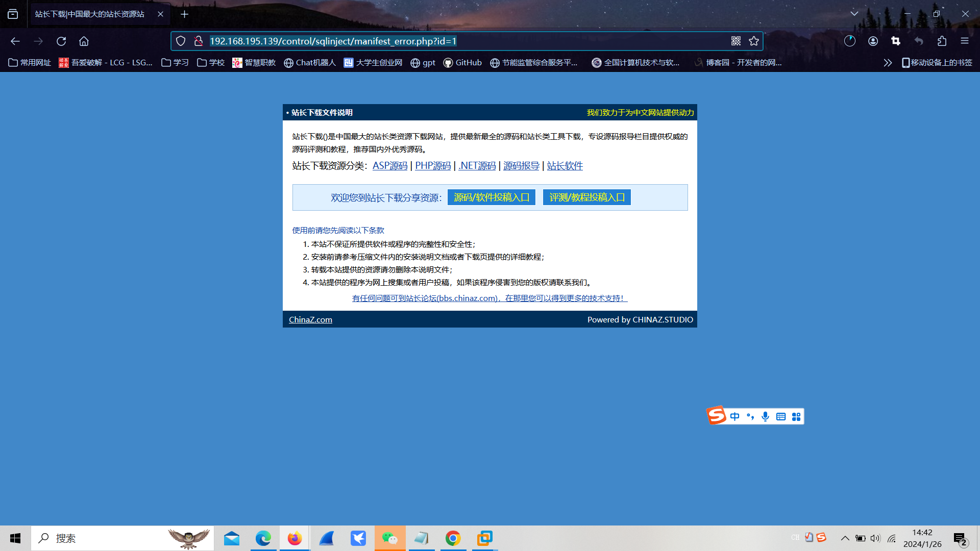Viewport: 980px width, 551px height.
Task: Toggle Sogou punctuation mode
Action: pyautogui.click(x=750, y=416)
